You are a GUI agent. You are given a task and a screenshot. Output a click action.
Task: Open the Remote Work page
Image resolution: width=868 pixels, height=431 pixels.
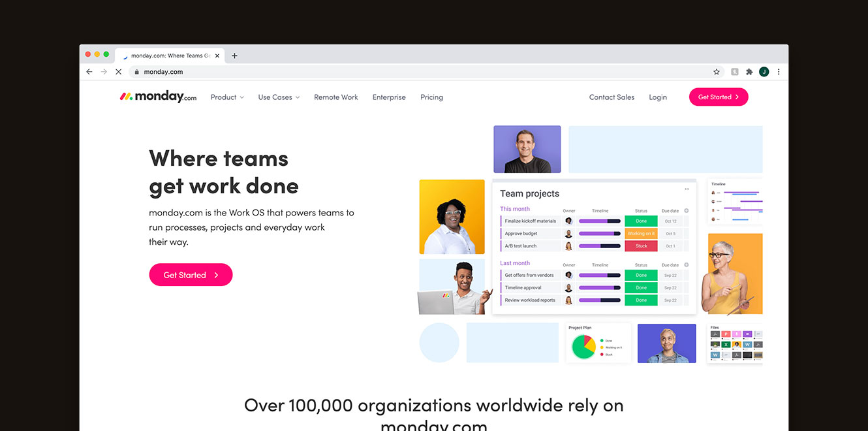click(336, 97)
